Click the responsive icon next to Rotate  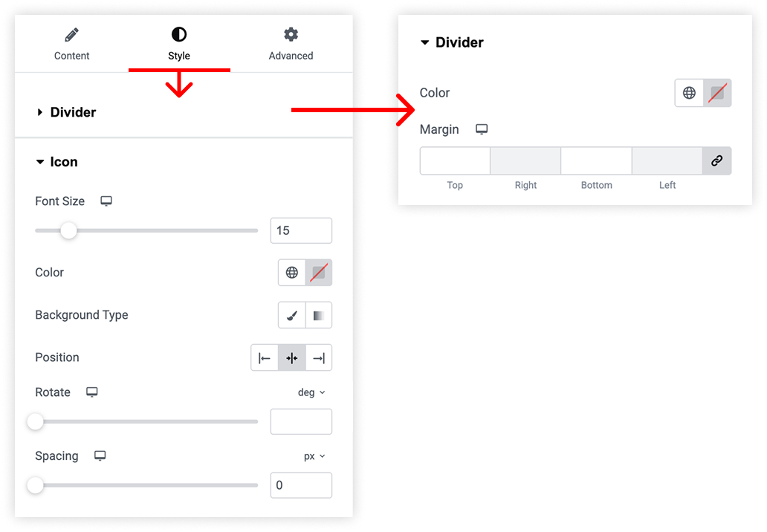coord(92,392)
